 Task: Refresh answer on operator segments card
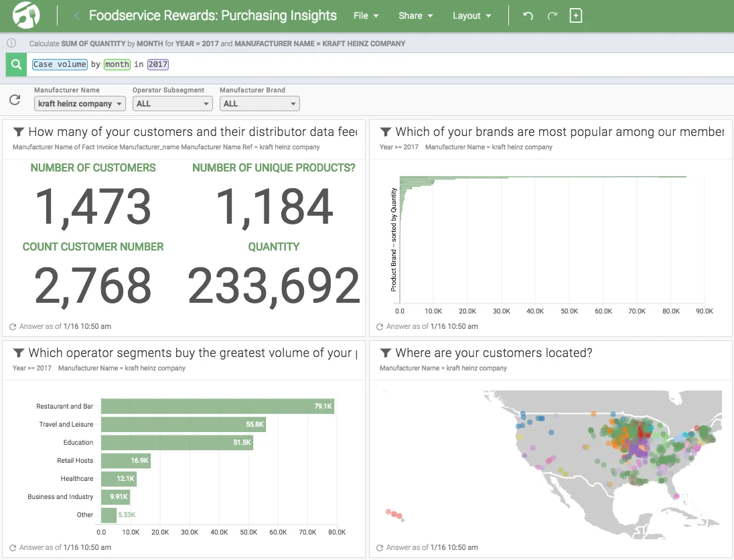(x=13, y=548)
